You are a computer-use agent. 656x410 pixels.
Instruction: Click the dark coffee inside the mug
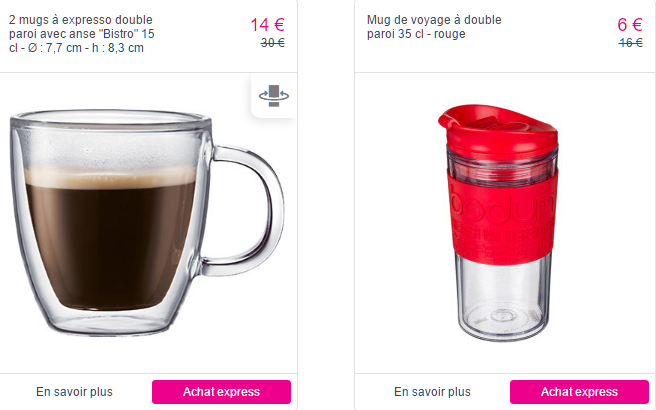(111, 247)
